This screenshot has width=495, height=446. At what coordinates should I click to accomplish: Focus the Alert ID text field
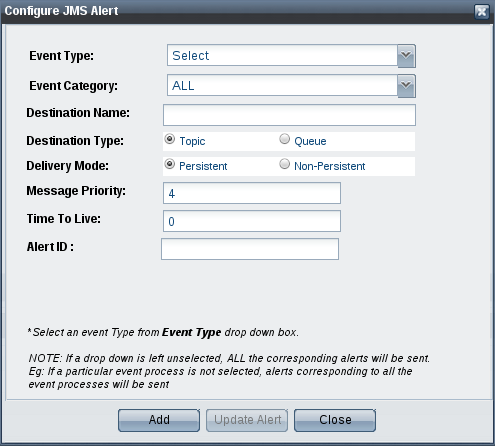coord(250,249)
